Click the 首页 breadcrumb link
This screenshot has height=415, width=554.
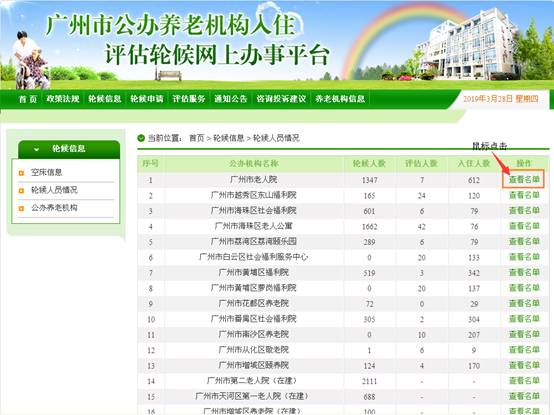point(197,138)
